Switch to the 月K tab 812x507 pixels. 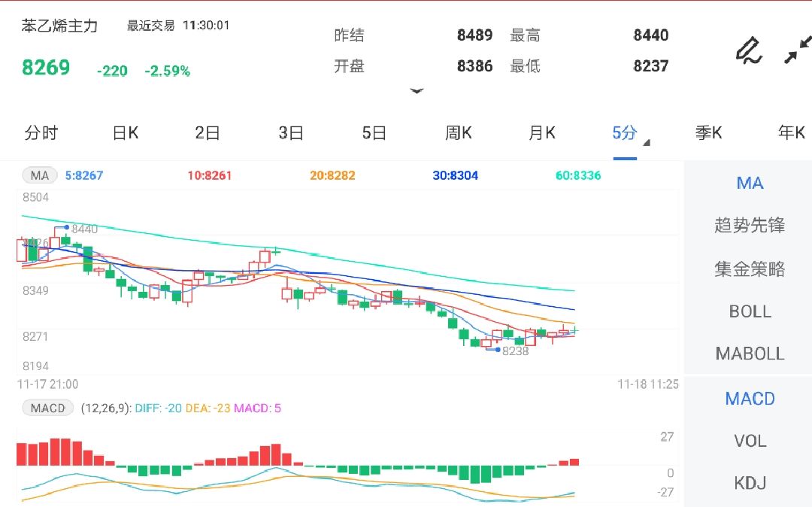point(541,133)
